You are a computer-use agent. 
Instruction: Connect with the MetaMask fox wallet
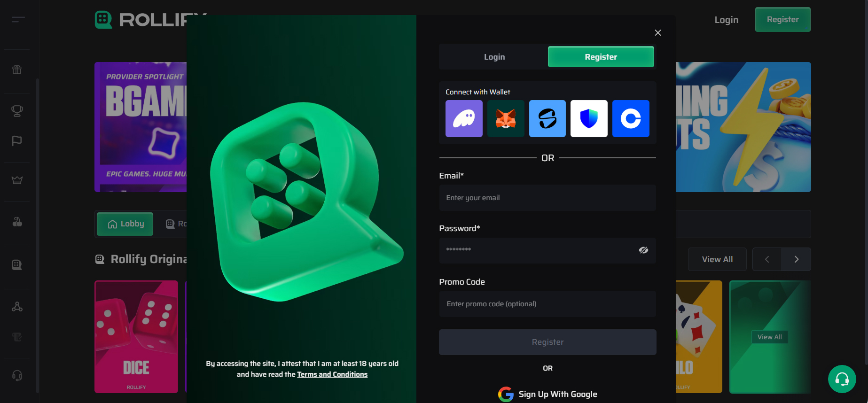[x=506, y=118]
